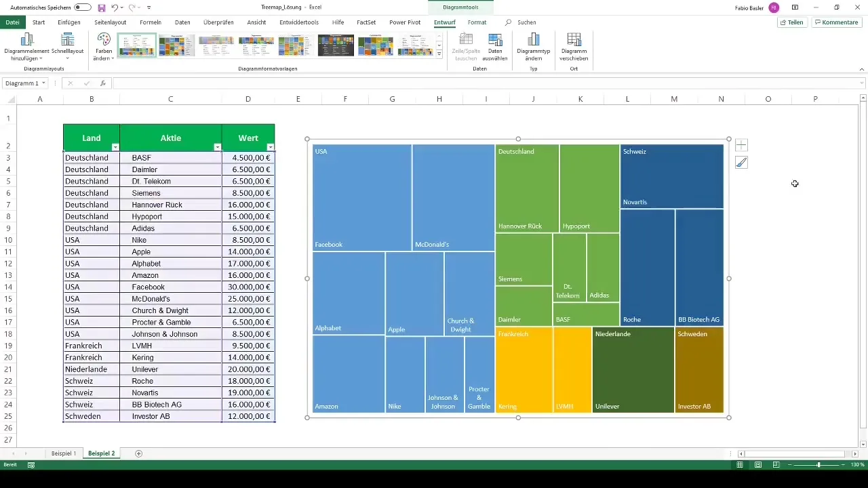Image resolution: width=868 pixels, height=488 pixels.
Task: Open the Name Box dropdown arrow
Action: coord(43,83)
